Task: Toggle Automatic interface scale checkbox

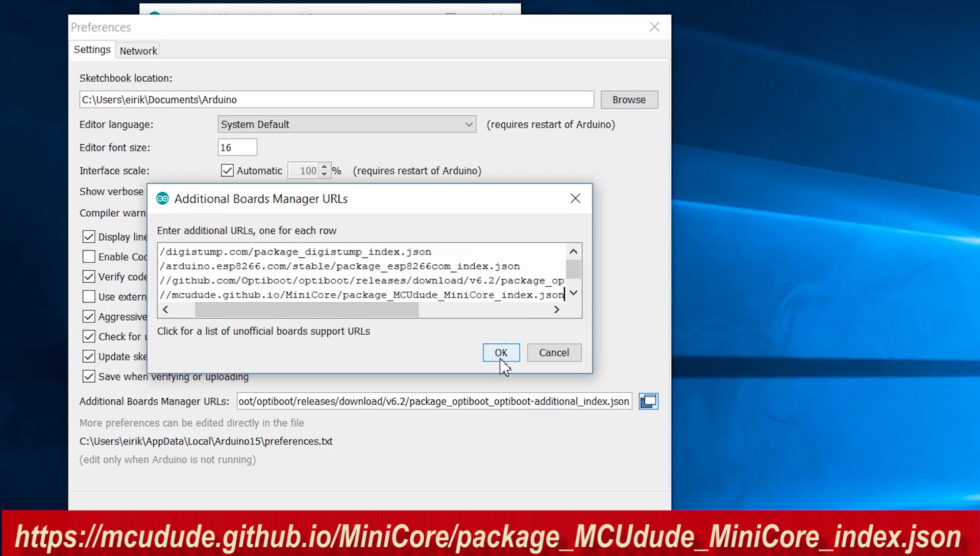Action: point(227,171)
